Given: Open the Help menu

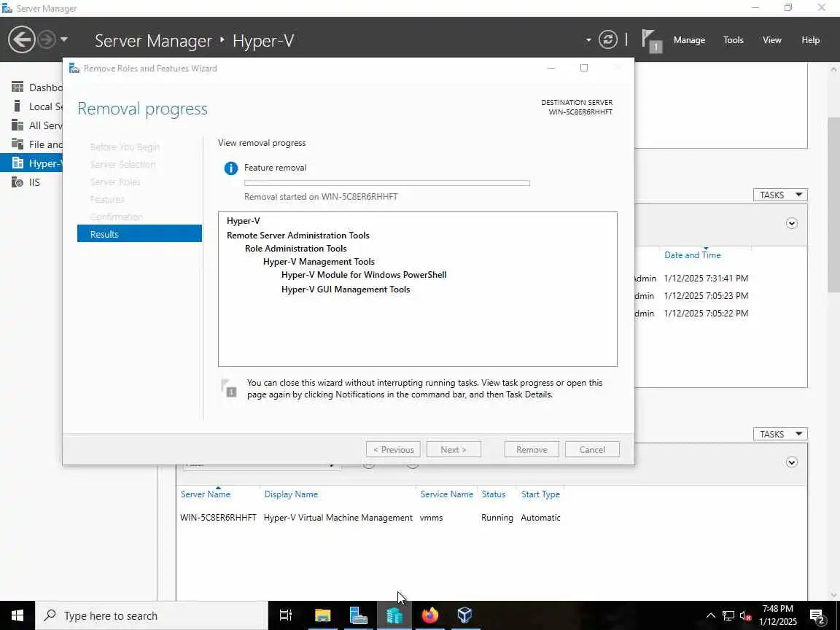Looking at the screenshot, I should click(810, 39).
